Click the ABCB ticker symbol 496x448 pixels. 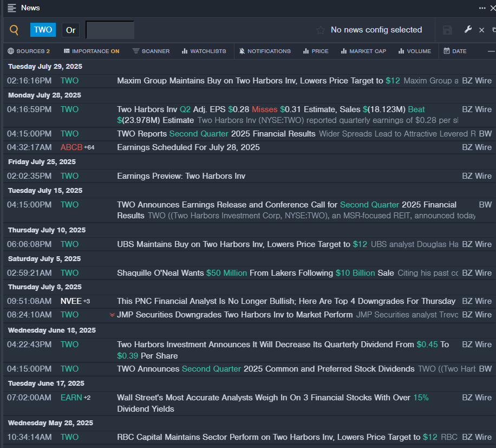pyautogui.click(x=71, y=147)
